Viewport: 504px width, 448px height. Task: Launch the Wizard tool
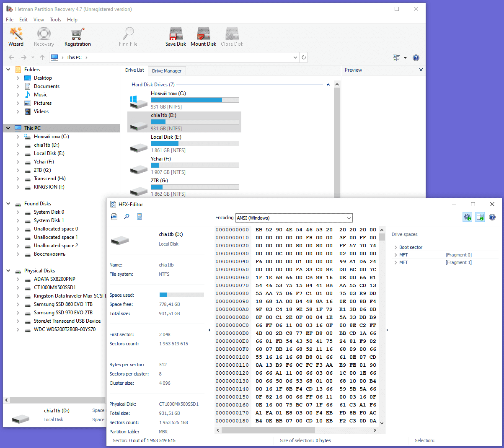pyautogui.click(x=16, y=37)
